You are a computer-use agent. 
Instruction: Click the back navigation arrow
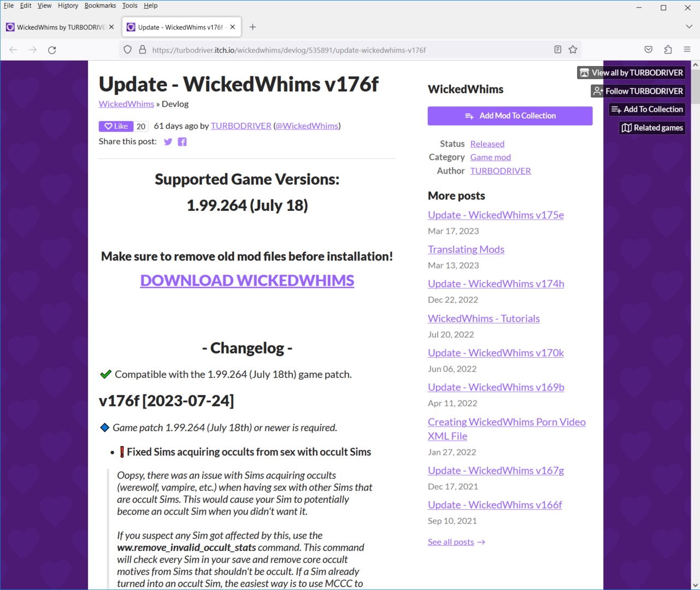(14, 50)
